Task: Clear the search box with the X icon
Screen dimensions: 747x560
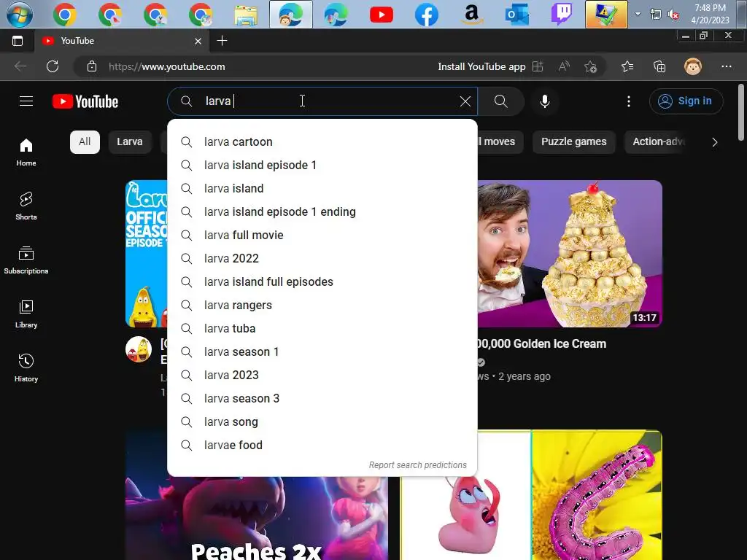Action: pyautogui.click(x=465, y=101)
